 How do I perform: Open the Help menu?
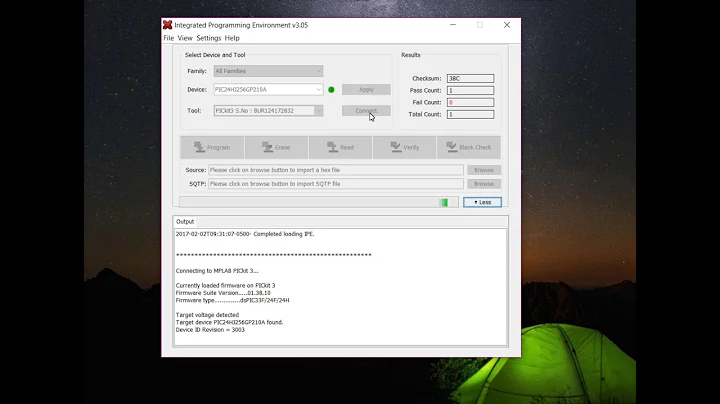point(232,38)
